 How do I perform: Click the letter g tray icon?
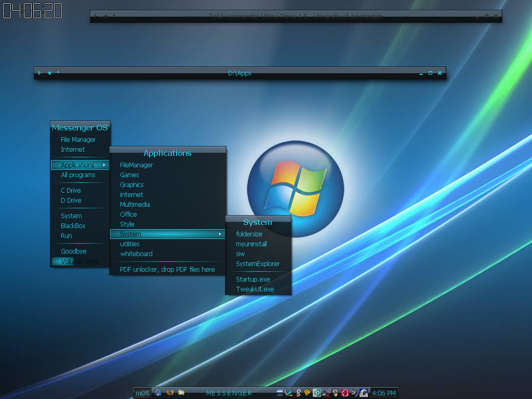tap(298, 393)
